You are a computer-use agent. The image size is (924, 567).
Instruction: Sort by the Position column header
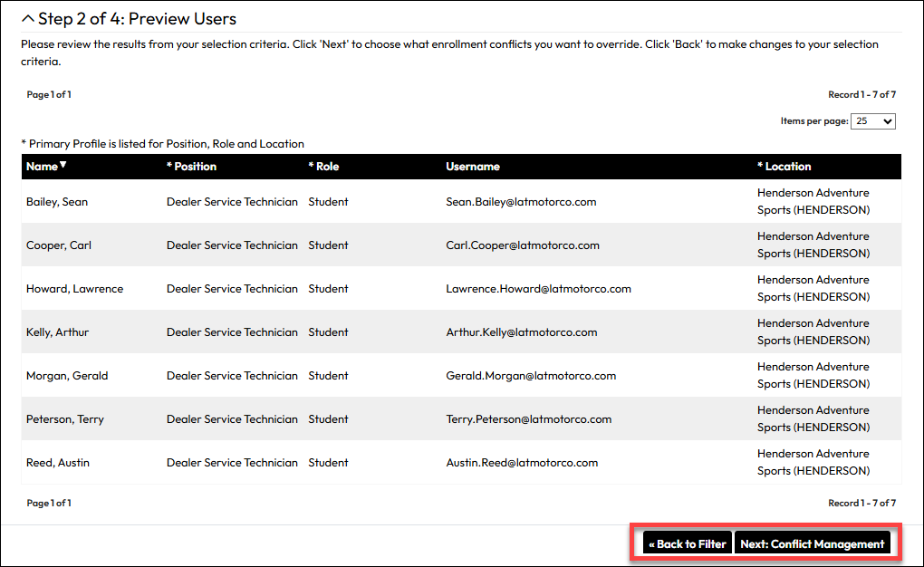[x=191, y=167]
